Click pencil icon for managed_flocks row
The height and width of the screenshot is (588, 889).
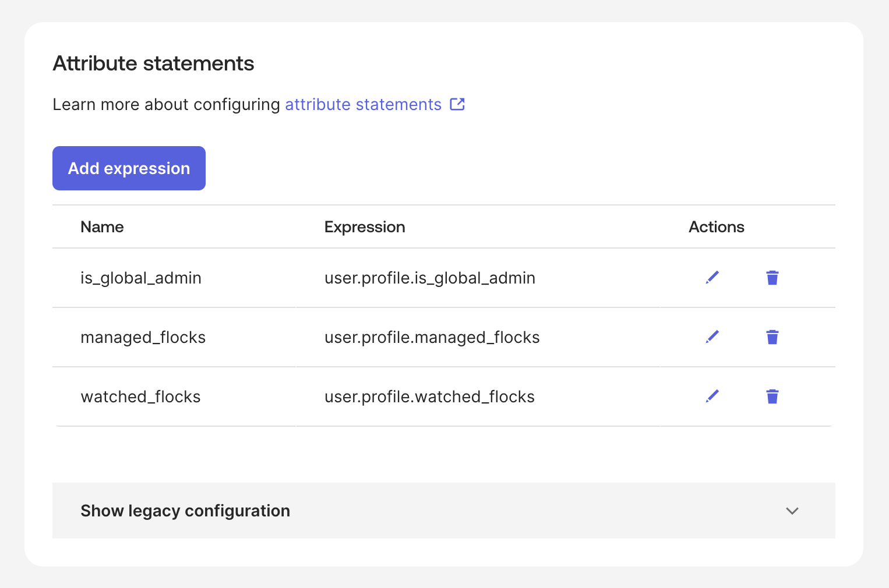[x=712, y=337]
